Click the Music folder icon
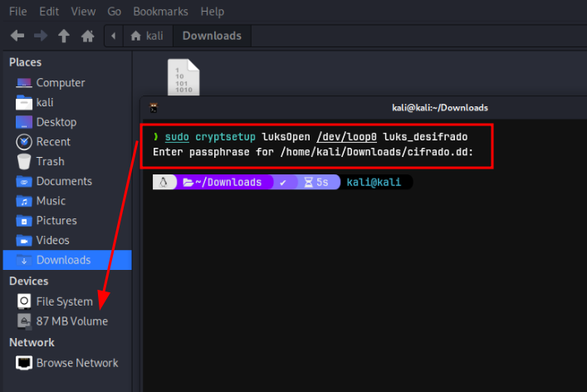The width and height of the screenshot is (587, 392). (x=24, y=201)
